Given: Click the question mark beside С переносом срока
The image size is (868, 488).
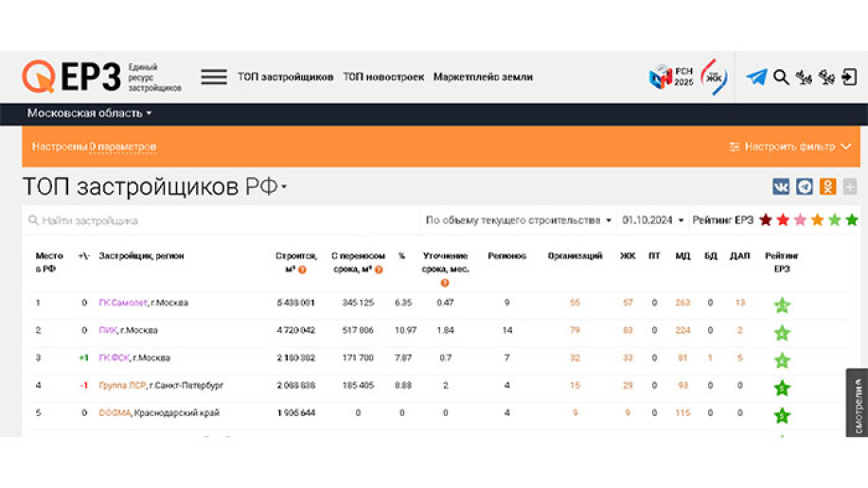Looking at the screenshot, I should pos(379,270).
